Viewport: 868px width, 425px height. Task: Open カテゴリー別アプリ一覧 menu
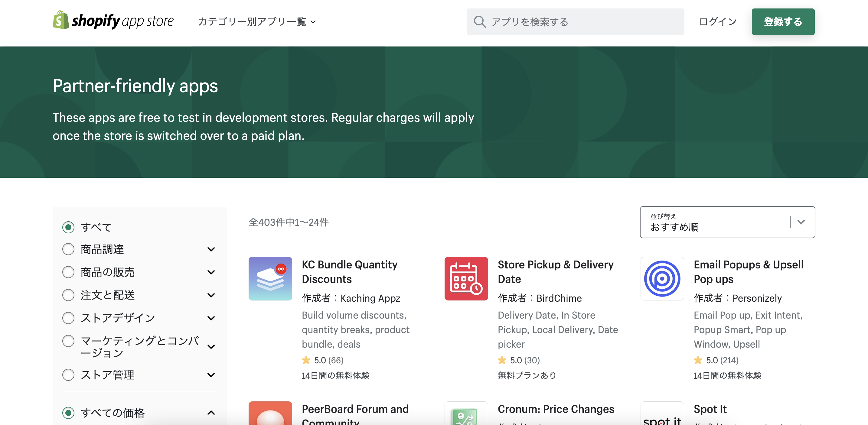[257, 22]
